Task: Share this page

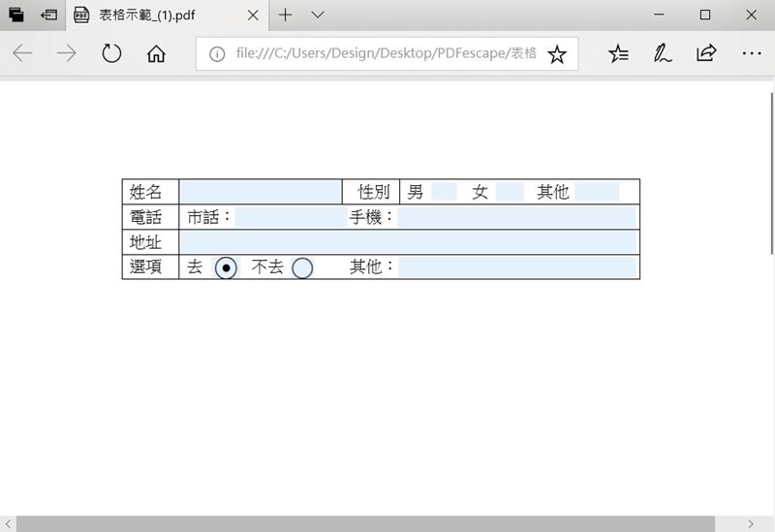Action: pos(706,53)
